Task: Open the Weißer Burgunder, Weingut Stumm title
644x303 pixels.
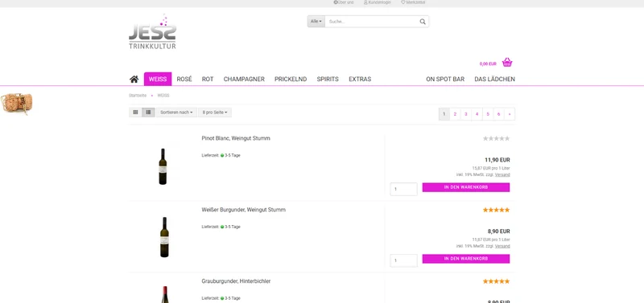Action: (x=244, y=210)
